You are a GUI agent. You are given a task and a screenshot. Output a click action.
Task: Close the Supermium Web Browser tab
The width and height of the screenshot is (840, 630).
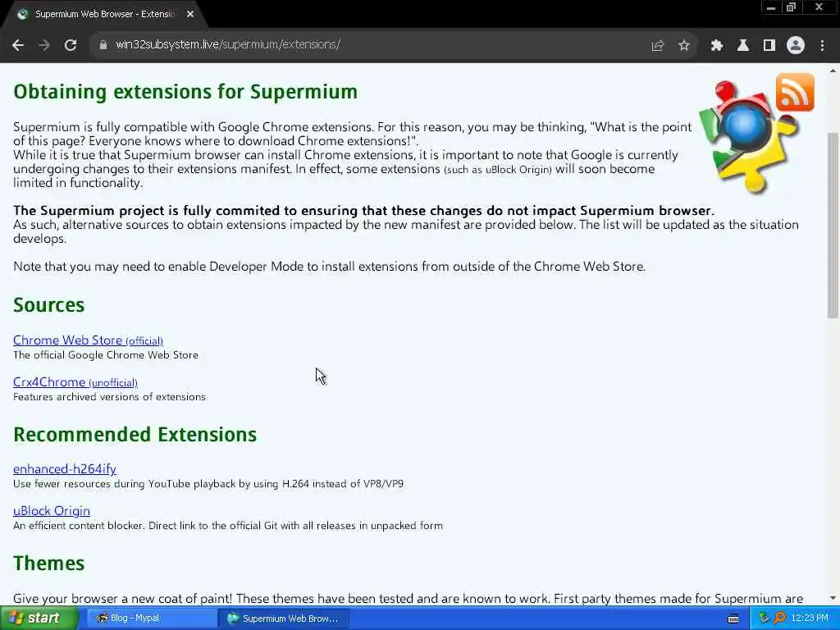(190, 15)
